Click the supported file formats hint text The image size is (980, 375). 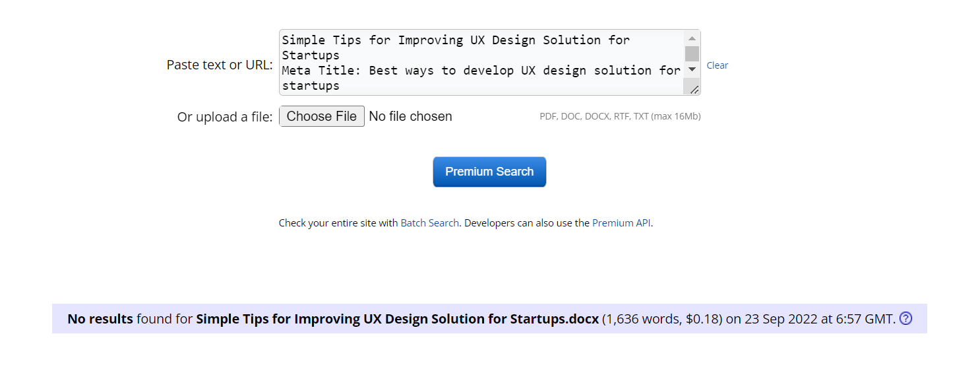click(619, 117)
